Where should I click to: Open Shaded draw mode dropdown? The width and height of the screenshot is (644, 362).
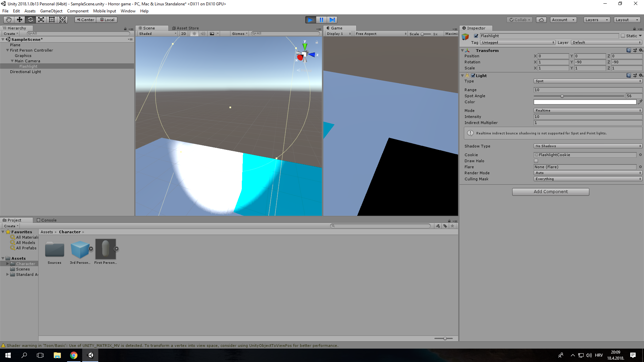click(157, 34)
